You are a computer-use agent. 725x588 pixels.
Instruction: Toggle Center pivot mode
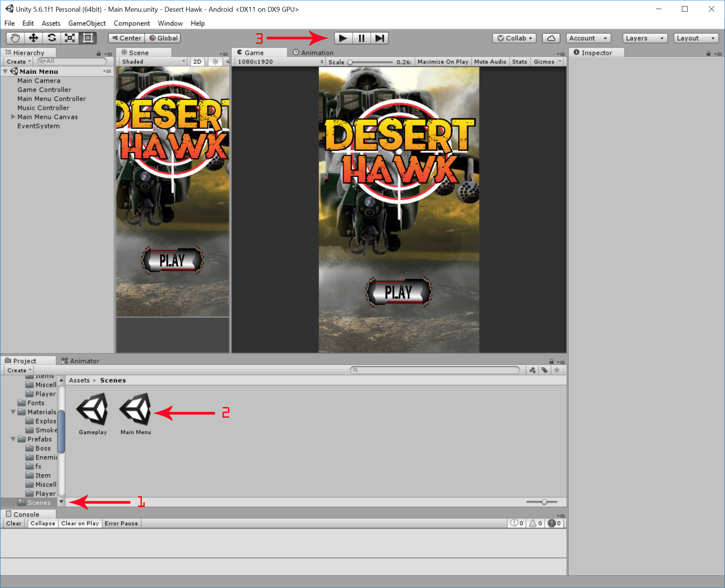pos(127,38)
